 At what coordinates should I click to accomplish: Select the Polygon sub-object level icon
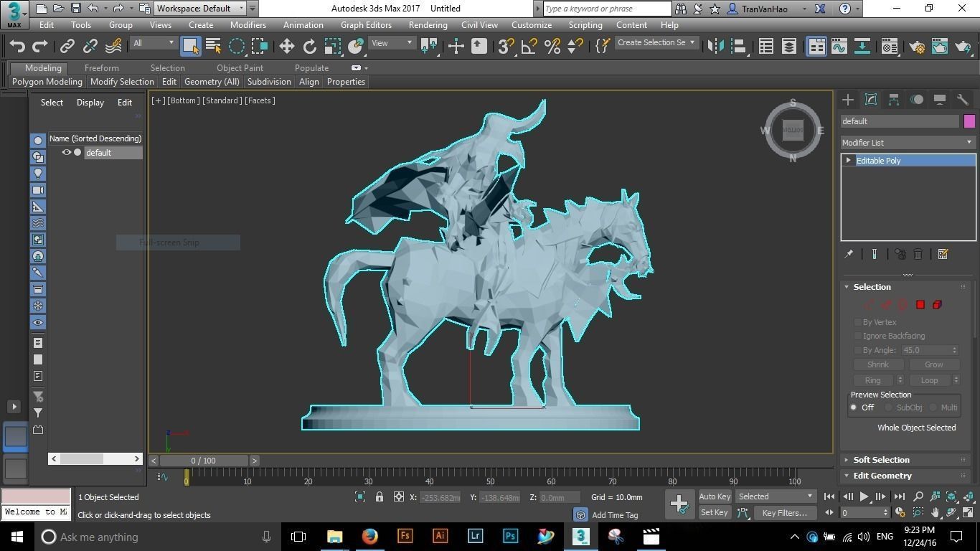pos(920,305)
